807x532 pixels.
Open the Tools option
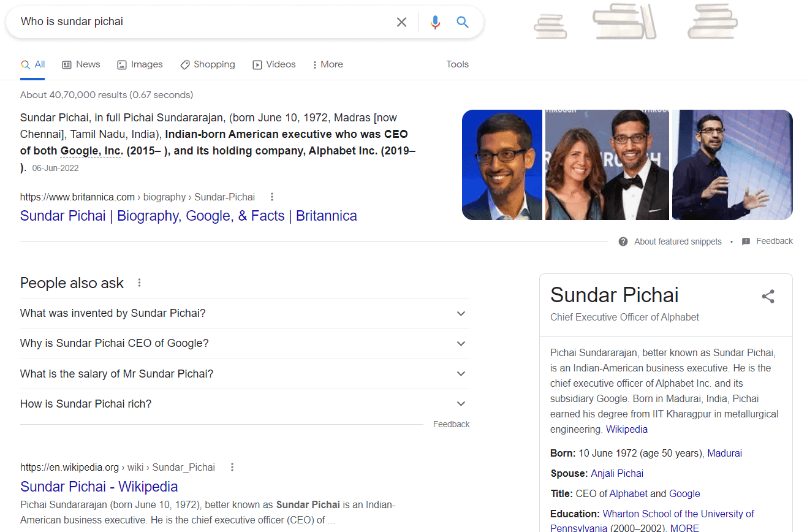(457, 64)
